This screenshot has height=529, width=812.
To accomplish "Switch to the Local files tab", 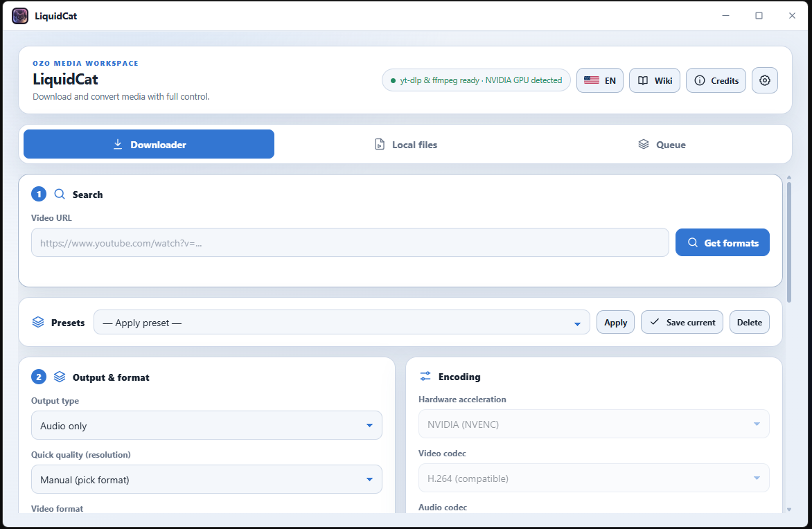I will pyautogui.click(x=405, y=145).
